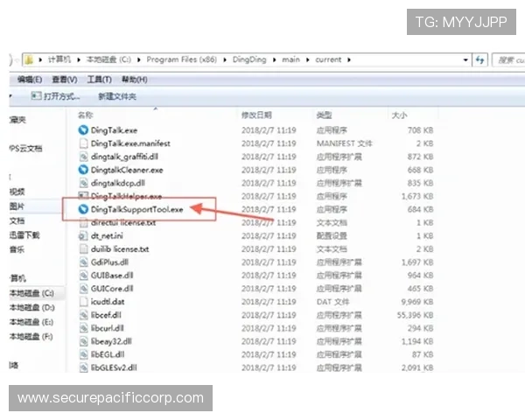Sort files by the 大小 column header

pos(399,115)
